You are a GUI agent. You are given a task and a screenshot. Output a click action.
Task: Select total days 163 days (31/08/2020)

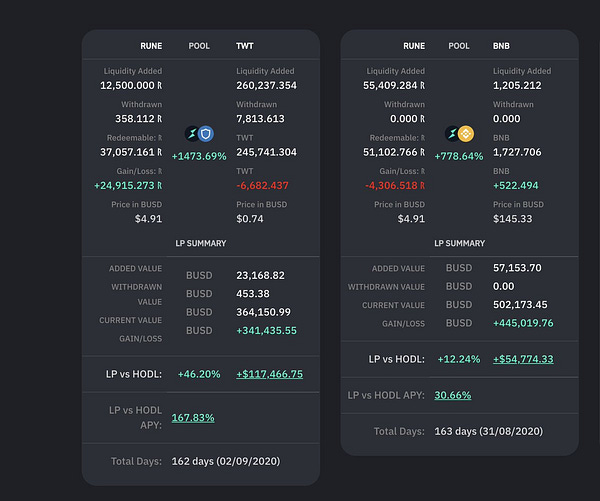pyautogui.click(x=489, y=431)
